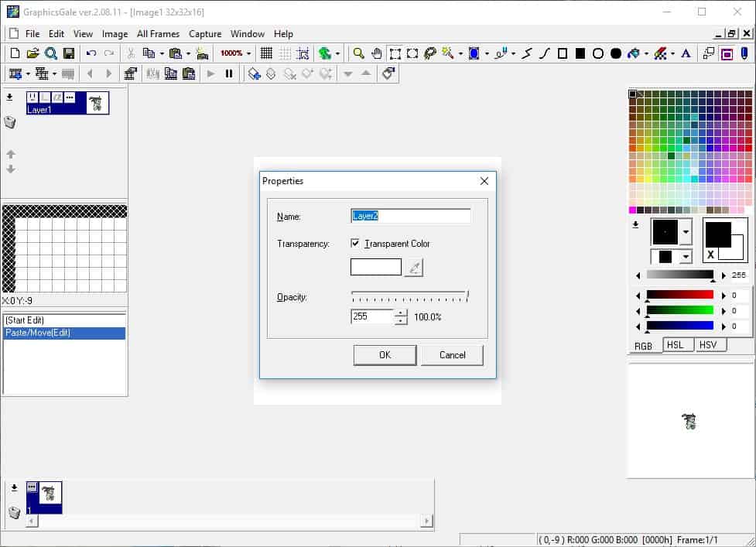Open the pen tool options dropdown
This screenshot has width=756, height=547.
tap(513, 53)
